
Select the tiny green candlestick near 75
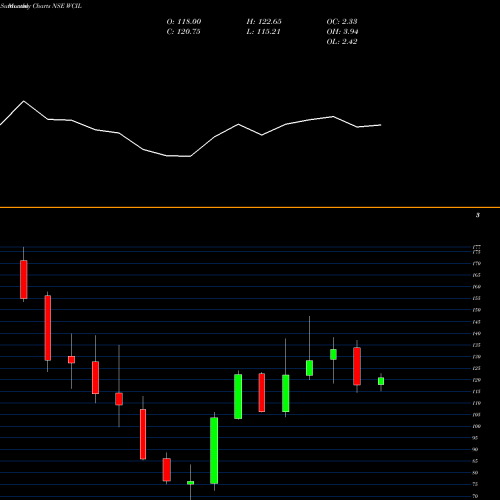click(x=190, y=483)
